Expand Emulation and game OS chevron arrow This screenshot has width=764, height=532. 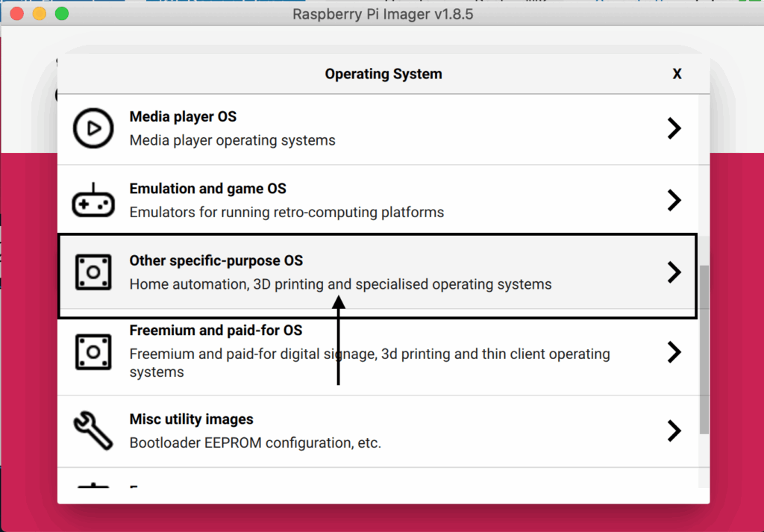coord(674,200)
